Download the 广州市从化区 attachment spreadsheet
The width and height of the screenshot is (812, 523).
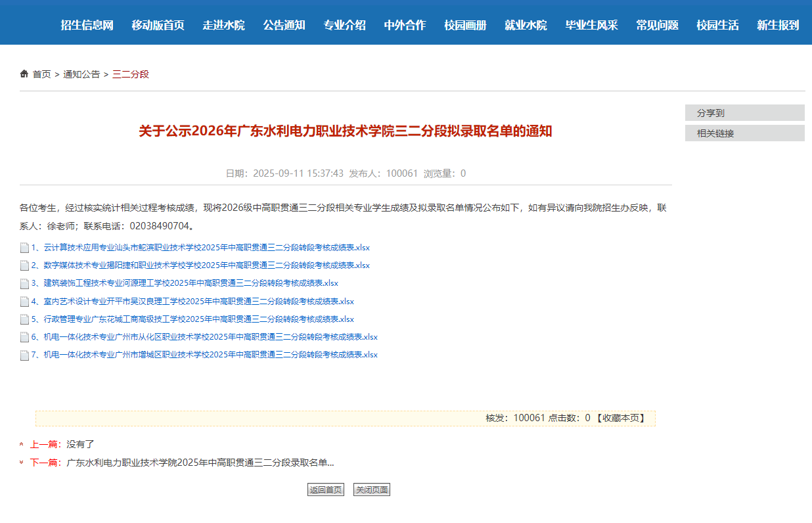pyautogui.click(x=204, y=336)
